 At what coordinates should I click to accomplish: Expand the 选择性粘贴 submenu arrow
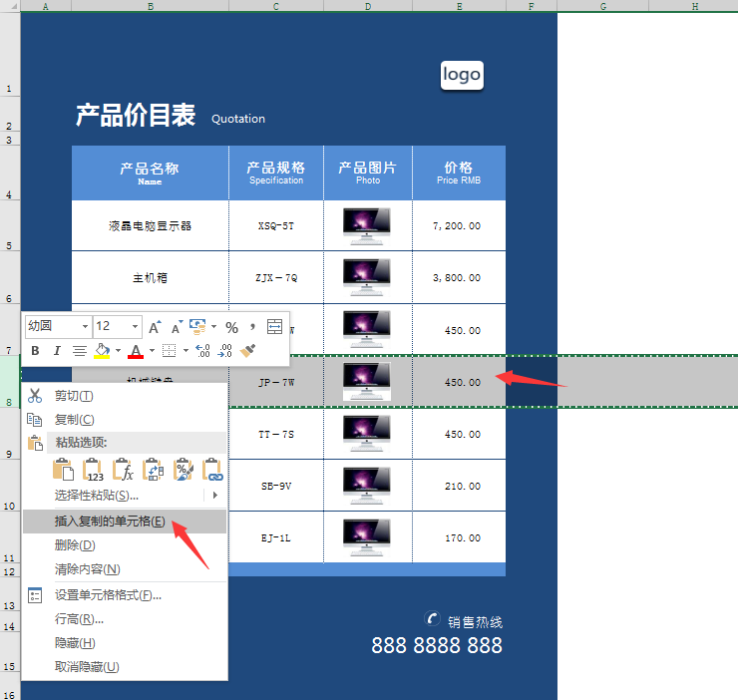coord(215,496)
